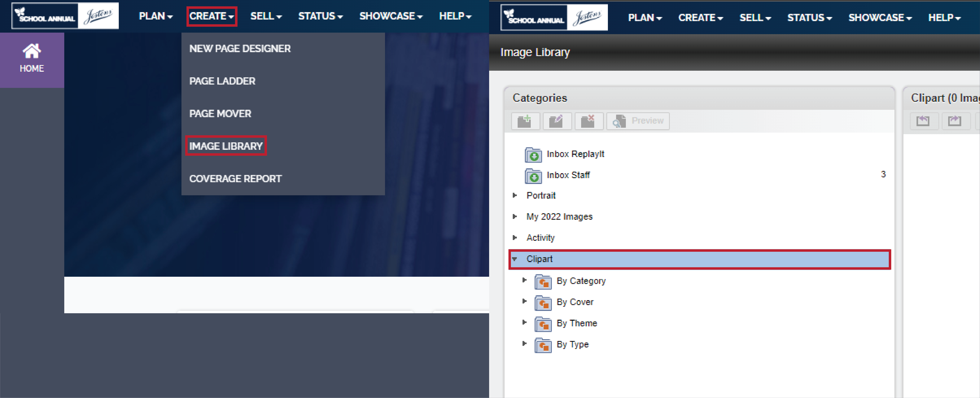Image resolution: width=980 pixels, height=398 pixels.
Task: Expand the By Cover subfolder arrow
Action: (x=524, y=301)
